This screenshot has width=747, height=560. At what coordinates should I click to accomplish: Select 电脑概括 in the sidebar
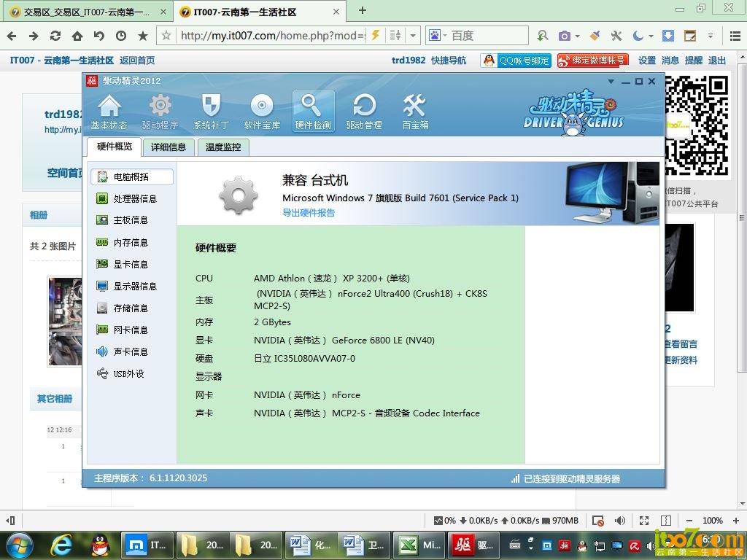pos(132,176)
